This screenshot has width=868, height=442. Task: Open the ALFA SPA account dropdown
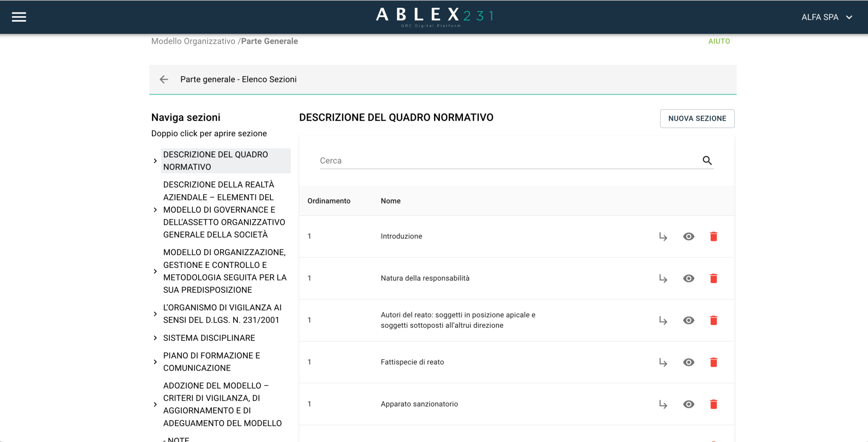tap(826, 17)
